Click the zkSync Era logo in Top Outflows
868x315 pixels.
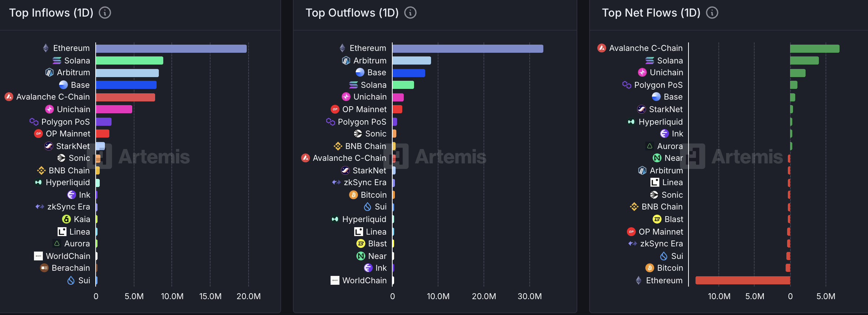[x=336, y=182]
